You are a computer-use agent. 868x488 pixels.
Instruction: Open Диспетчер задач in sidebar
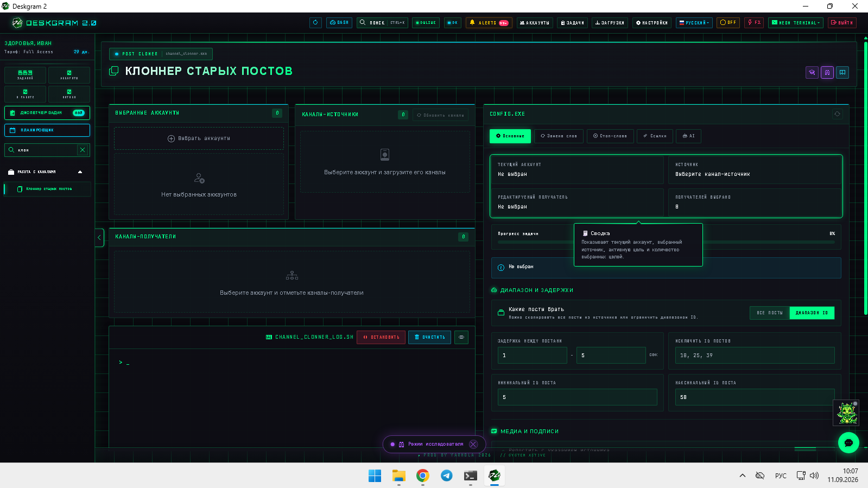tap(47, 113)
